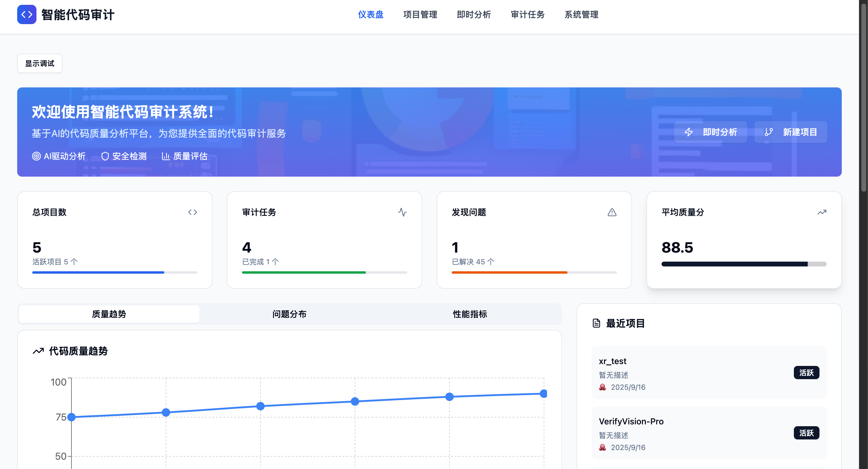The height and width of the screenshot is (469, 868).
Task: Switch to the 问题分布 tab
Action: 289,314
